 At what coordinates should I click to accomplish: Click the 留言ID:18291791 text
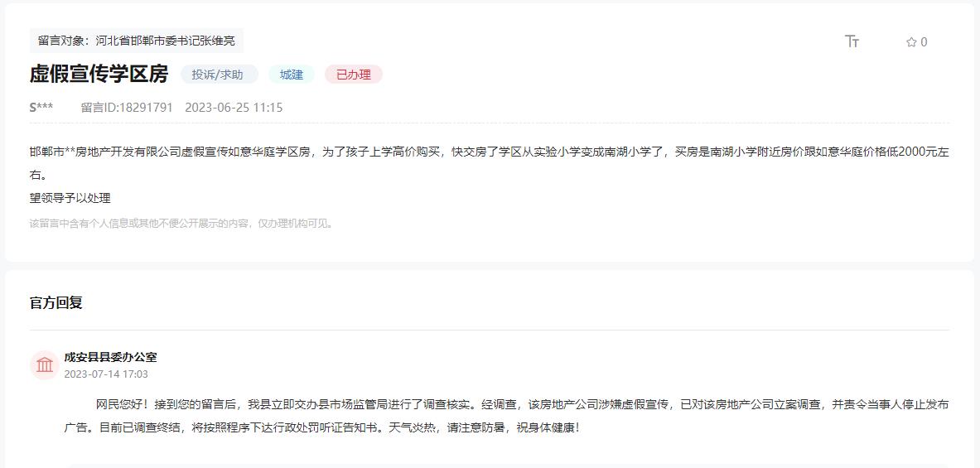click(127, 108)
